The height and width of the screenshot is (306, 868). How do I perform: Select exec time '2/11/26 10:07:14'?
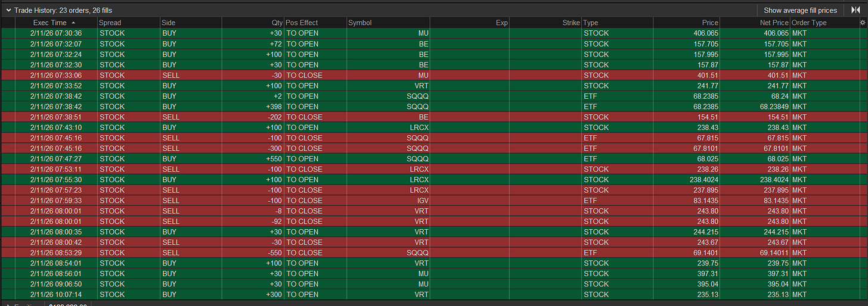(55, 294)
